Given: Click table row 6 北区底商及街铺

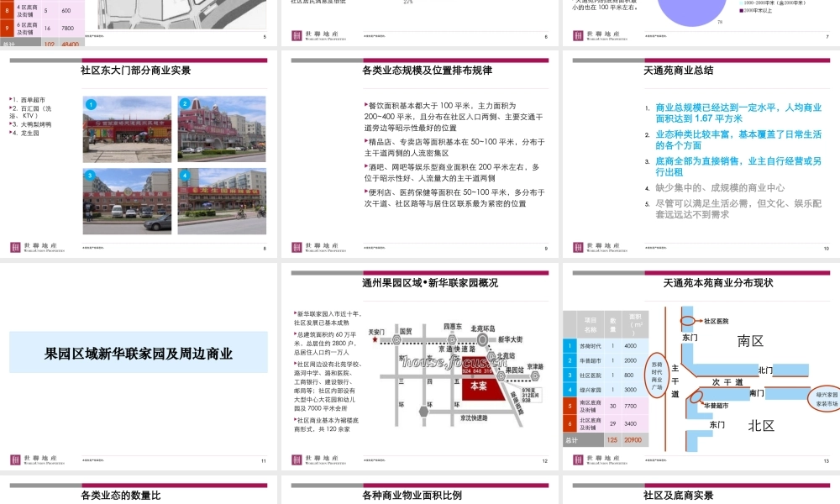Looking at the screenshot, I should [x=606, y=423].
